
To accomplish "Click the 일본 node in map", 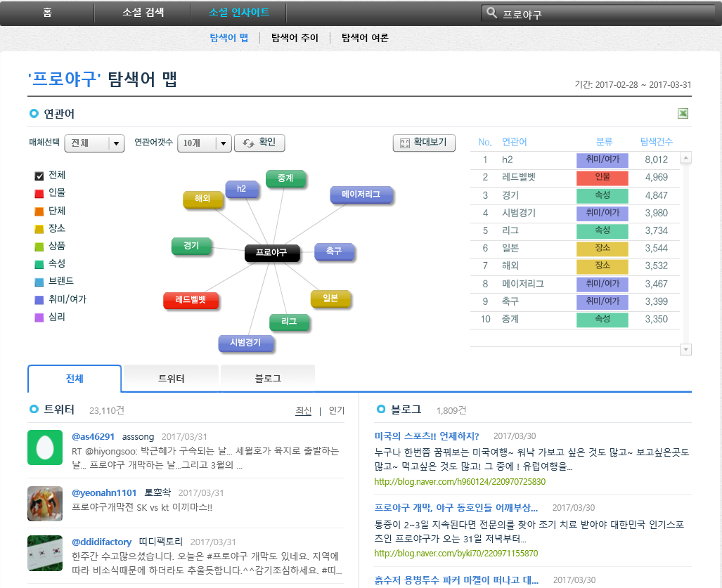I will 330,299.
